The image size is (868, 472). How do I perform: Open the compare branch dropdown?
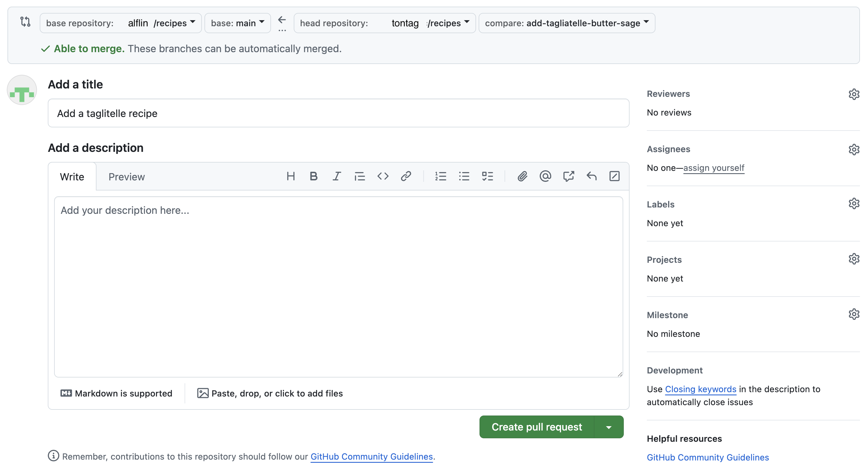[x=567, y=23]
